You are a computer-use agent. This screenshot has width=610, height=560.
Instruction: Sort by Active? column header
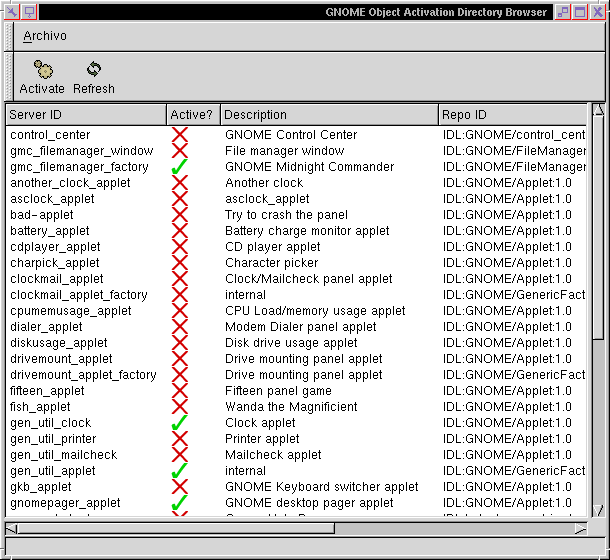pyautogui.click(x=193, y=115)
